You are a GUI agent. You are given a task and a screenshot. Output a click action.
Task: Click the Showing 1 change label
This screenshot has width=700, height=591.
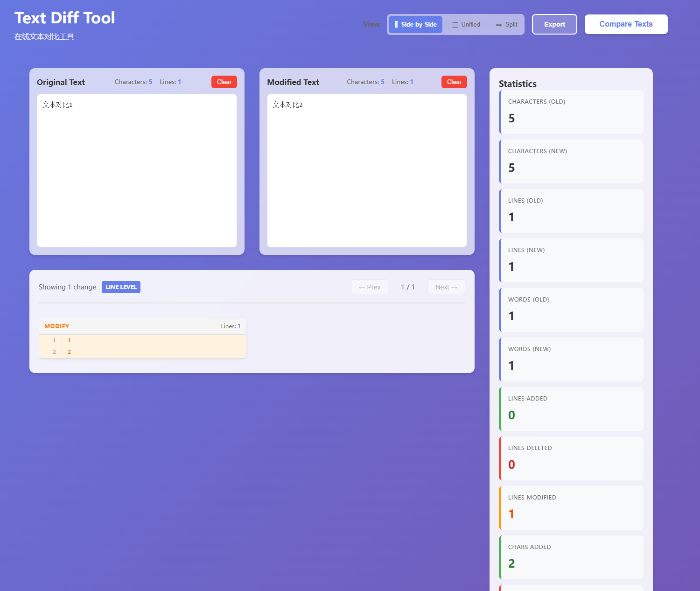(x=67, y=287)
